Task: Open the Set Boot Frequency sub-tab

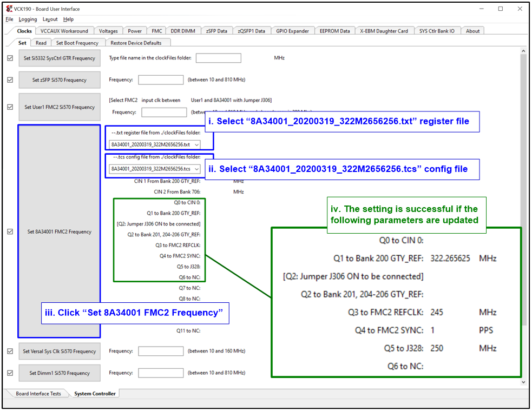Action: pyautogui.click(x=77, y=43)
